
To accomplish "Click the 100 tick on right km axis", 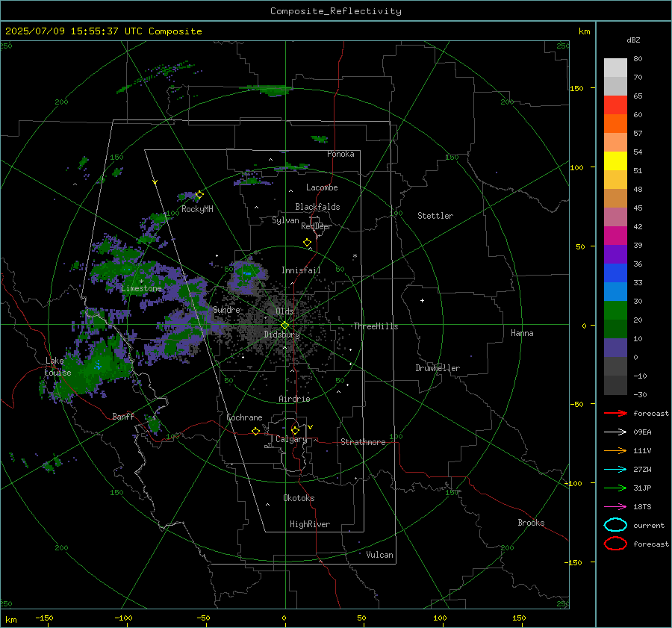I will click(x=576, y=167).
